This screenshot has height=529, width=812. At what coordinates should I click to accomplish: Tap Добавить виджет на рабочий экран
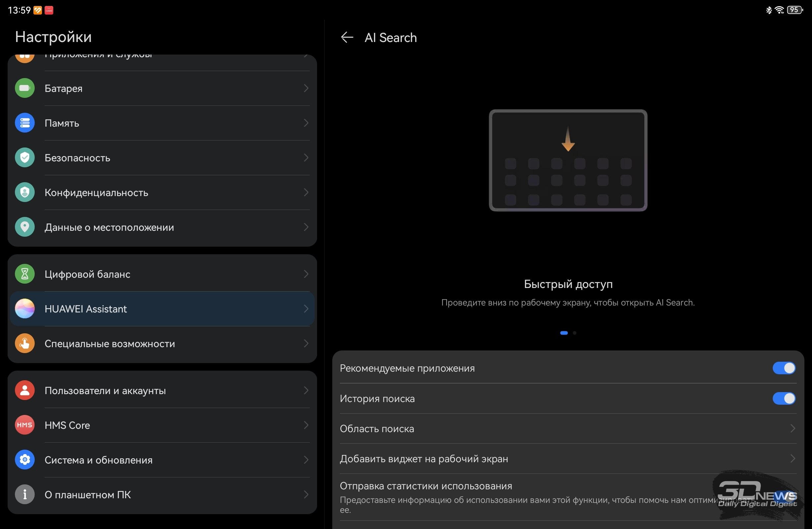coord(568,459)
